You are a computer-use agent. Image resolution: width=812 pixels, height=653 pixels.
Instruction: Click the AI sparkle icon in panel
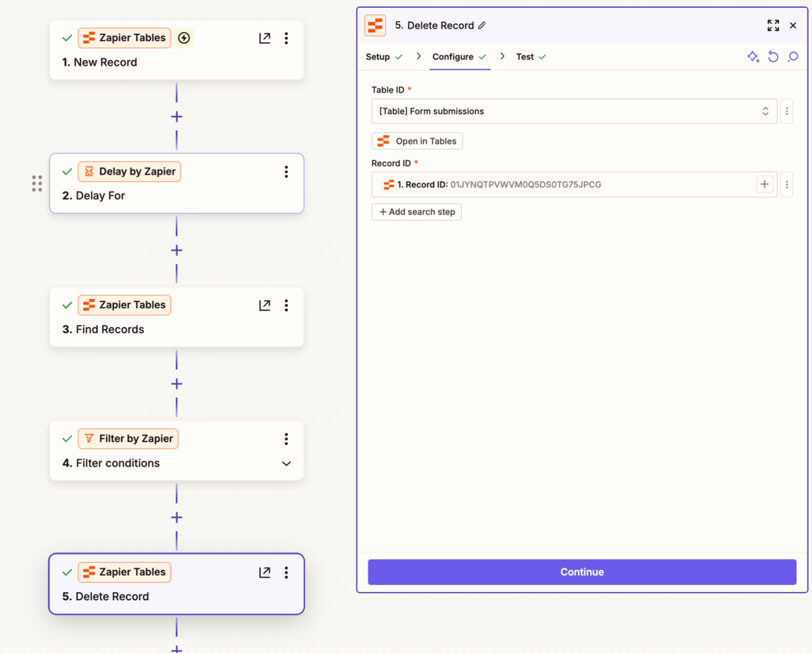pos(753,56)
